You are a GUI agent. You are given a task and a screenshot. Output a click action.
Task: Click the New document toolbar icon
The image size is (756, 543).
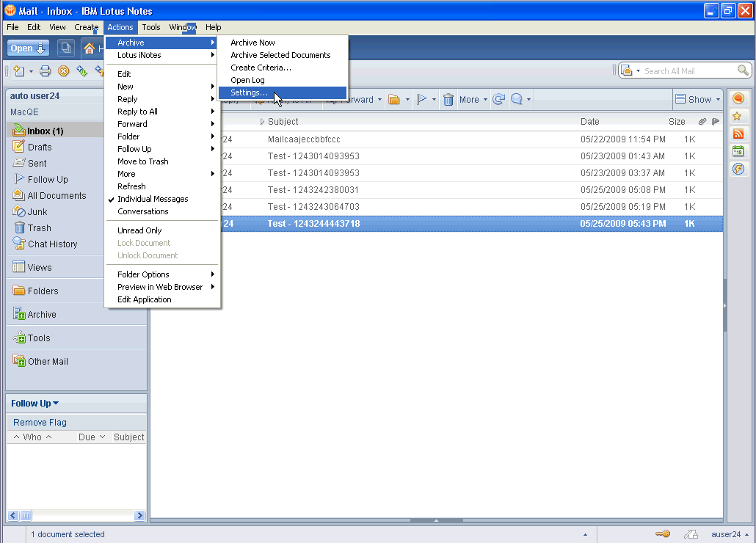pos(19,71)
